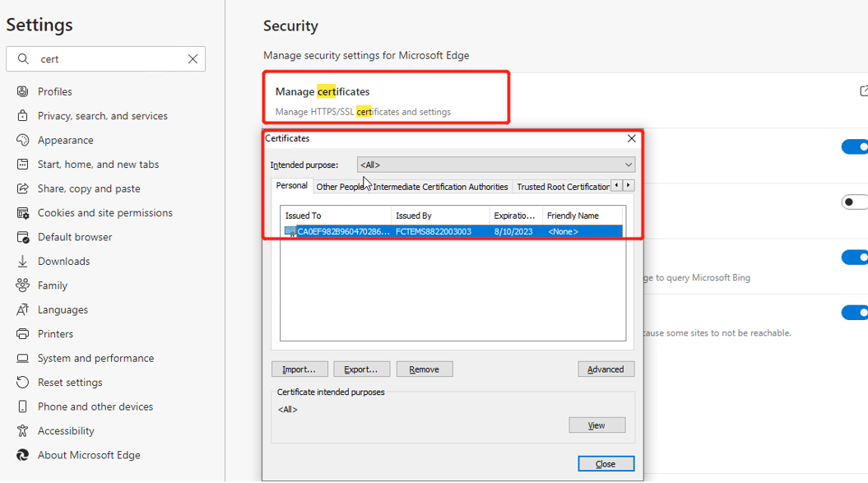
Task: Switch to Other People tab
Action: (x=340, y=187)
